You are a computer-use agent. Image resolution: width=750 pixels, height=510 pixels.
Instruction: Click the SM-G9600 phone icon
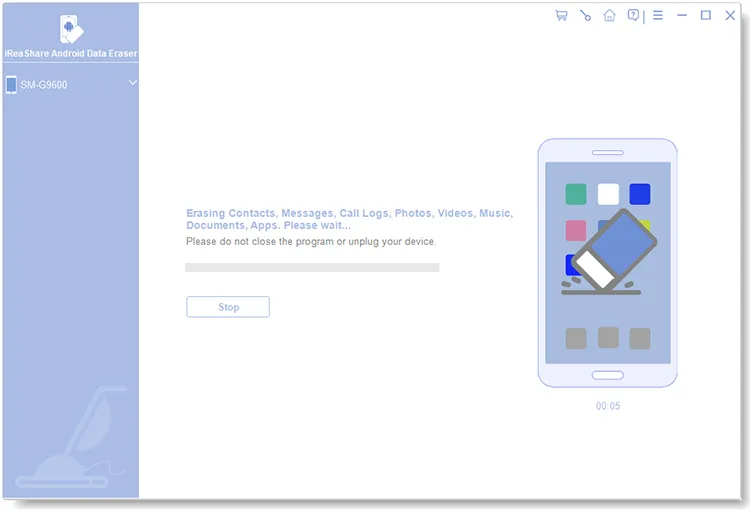click(x=11, y=85)
